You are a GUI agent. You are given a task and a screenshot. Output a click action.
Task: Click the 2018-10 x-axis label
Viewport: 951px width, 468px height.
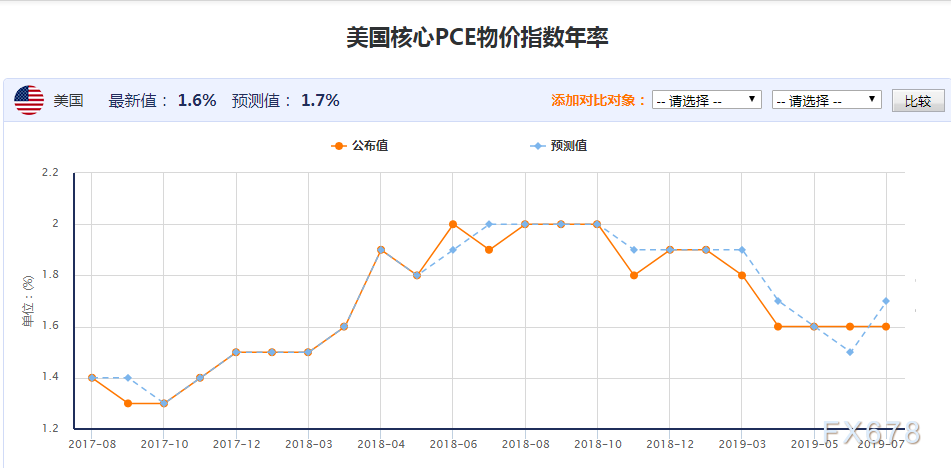coord(597,444)
